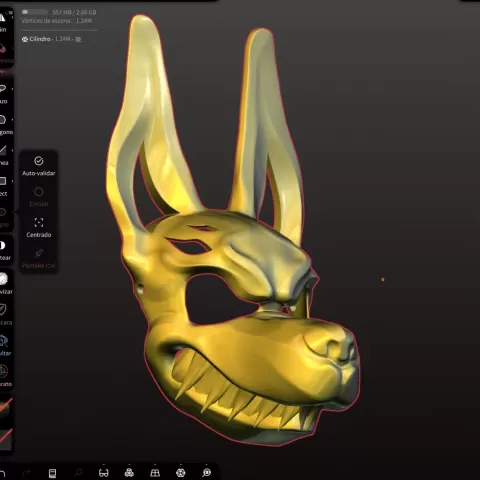Select the Lasso tool
This screenshot has width=480, height=480.
tap(3, 93)
